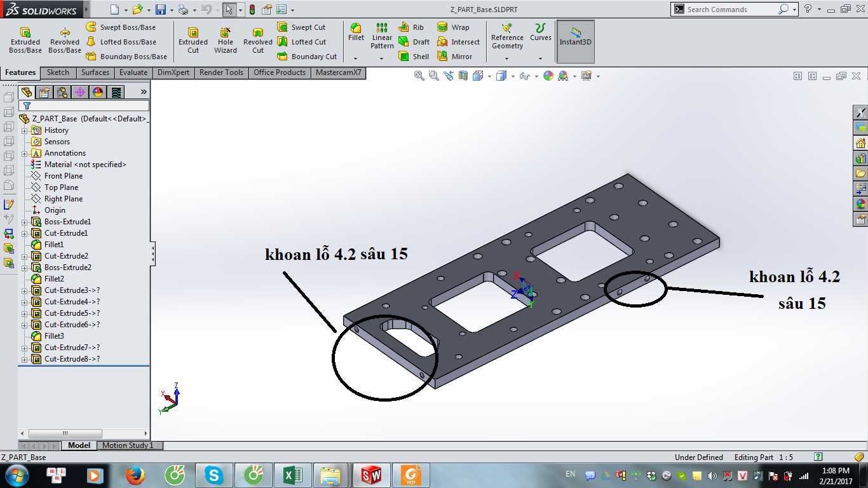Choose Swept Boss/Base feature
Viewport: 868px width, 488px height.
pyautogui.click(x=121, y=27)
